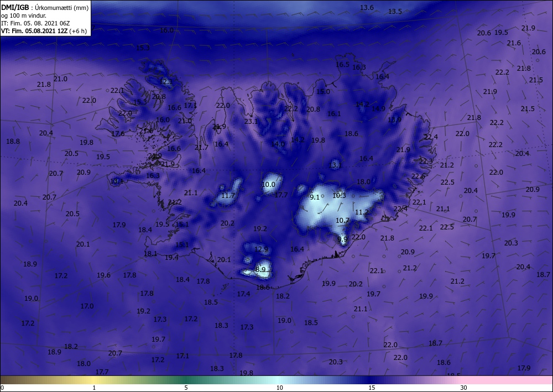Select the color scale label 5
This screenshot has width=553, height=392.
click(186, 388)
